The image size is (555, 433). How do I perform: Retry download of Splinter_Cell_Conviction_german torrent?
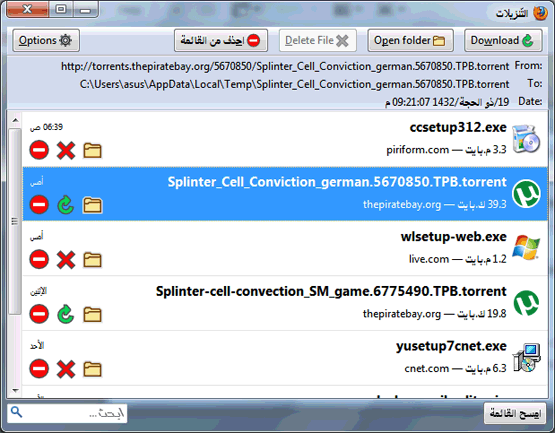[66, 205]
